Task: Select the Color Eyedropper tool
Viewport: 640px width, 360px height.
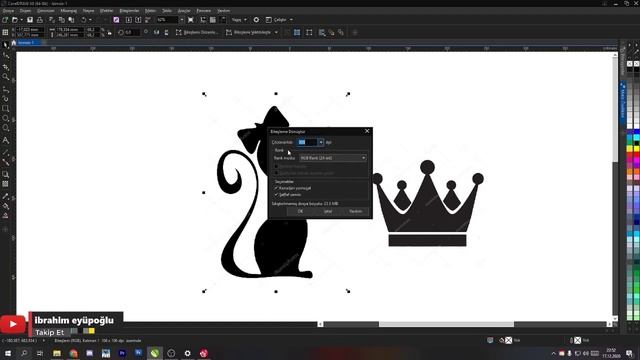Action: (5, 196)
